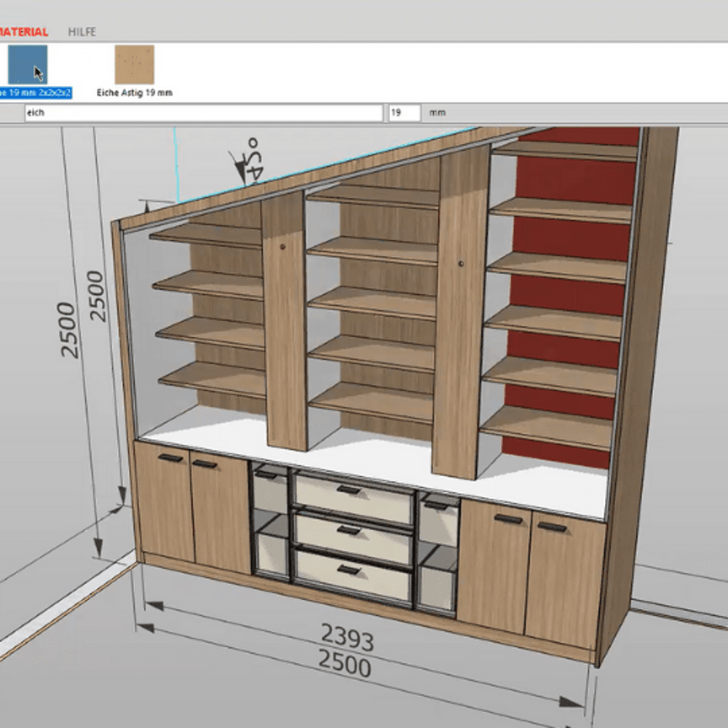
Task: Switch to the MATERIAL tab
Action: 24,31
